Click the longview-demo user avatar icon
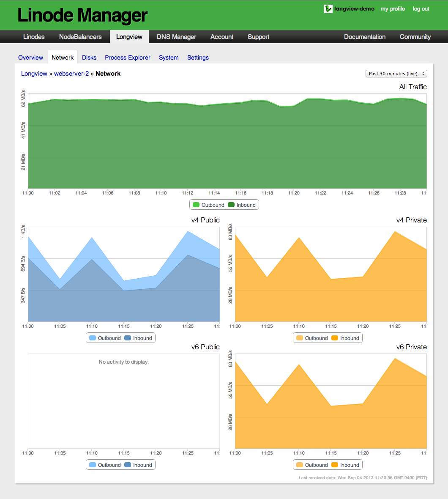Viewport: 448px width, 499px height. click(328, 9)
